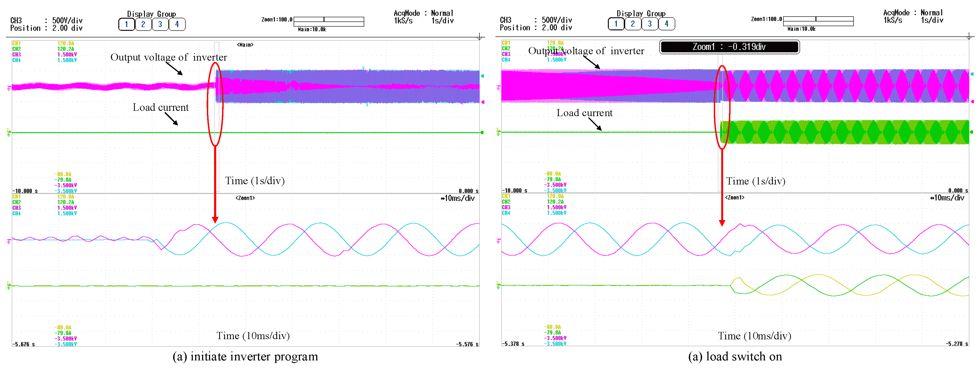Select Display Group 4 in left panel
Viewport: 980px width, 371px height.
[177, 24]
